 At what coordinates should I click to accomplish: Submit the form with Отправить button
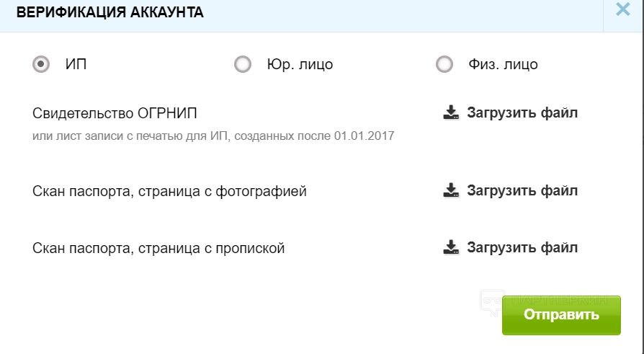pyautogui.click(x=561, y=315)
